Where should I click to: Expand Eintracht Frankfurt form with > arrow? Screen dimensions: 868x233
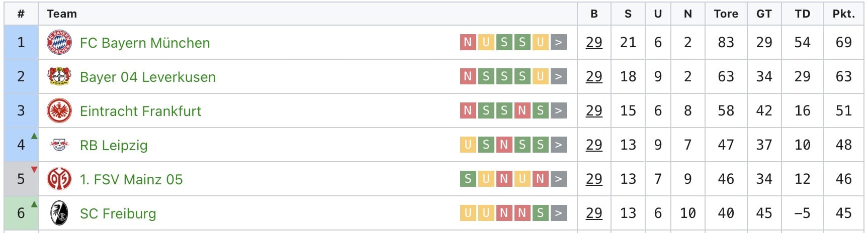click(x=558, y=110)
